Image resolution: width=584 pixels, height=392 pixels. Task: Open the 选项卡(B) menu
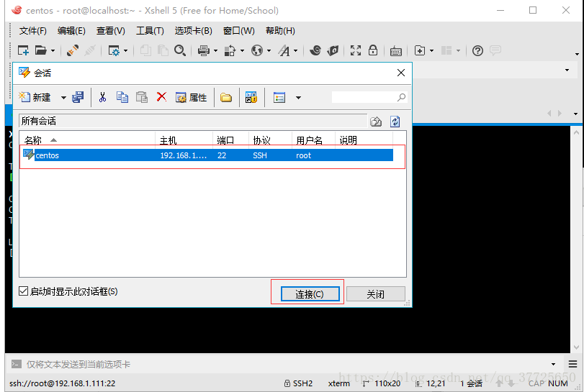click(x=193, y=30)
